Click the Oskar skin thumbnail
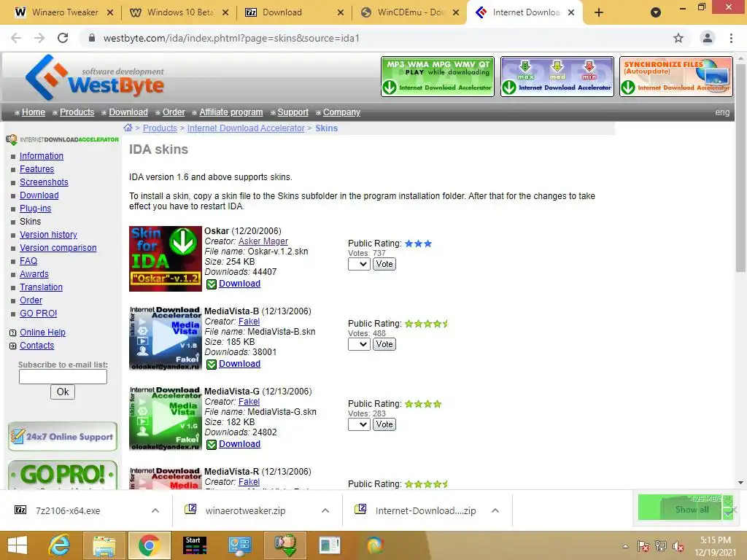 click(x=166, y=259)
